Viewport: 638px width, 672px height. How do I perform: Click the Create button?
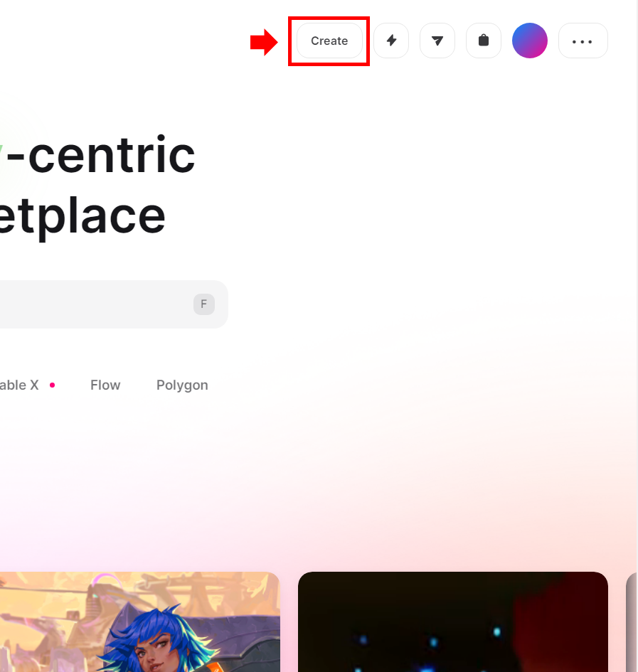pos(329,41)
